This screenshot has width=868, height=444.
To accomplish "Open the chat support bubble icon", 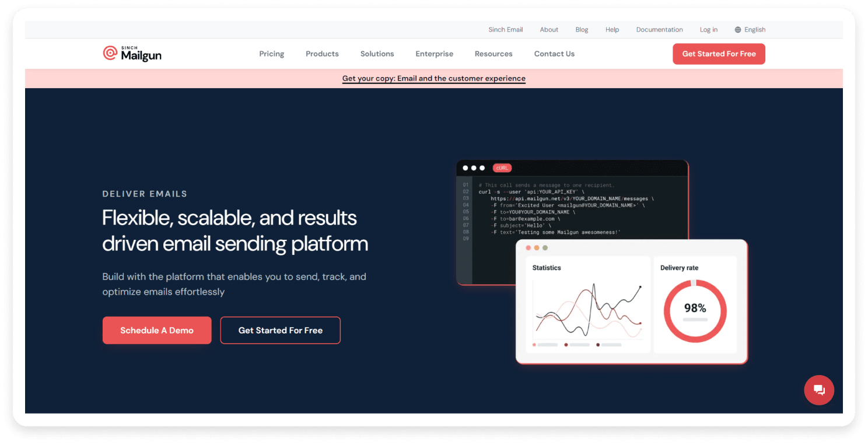I will tap(819, 390).
